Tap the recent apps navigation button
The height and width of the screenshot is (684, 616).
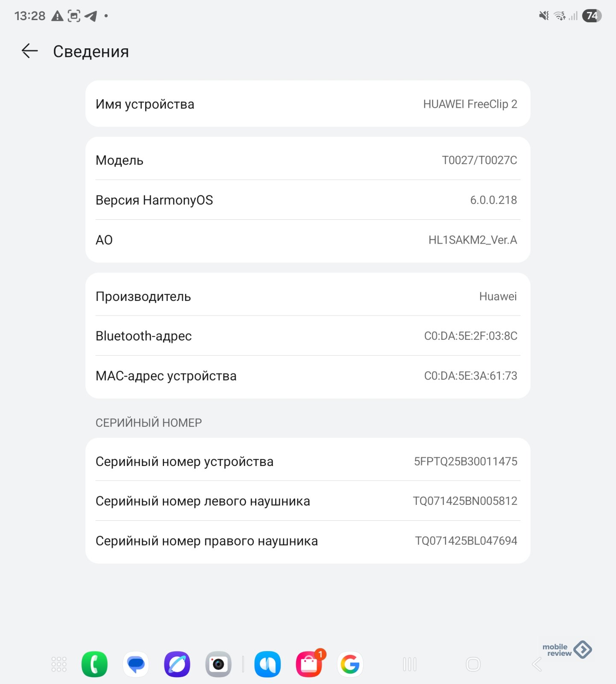coord(409,664)
